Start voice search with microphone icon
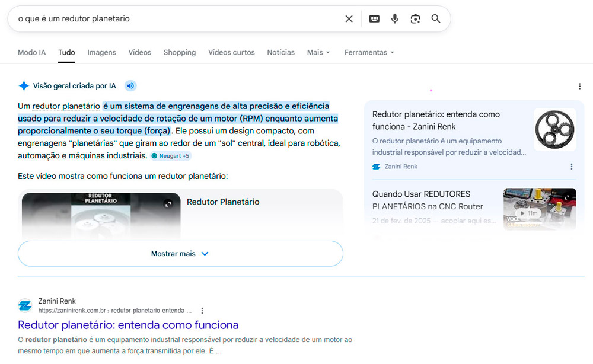Screen dimensions: 593x364 (394, 18)
